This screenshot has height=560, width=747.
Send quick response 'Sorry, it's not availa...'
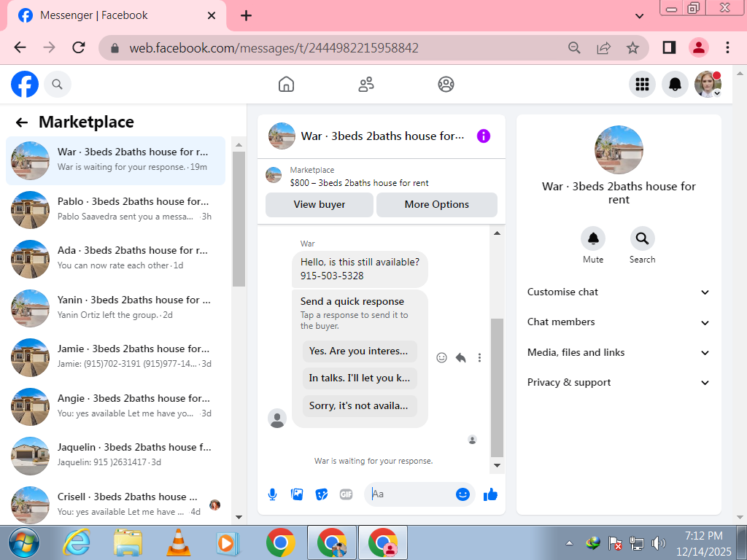click(x=360, y=406)
